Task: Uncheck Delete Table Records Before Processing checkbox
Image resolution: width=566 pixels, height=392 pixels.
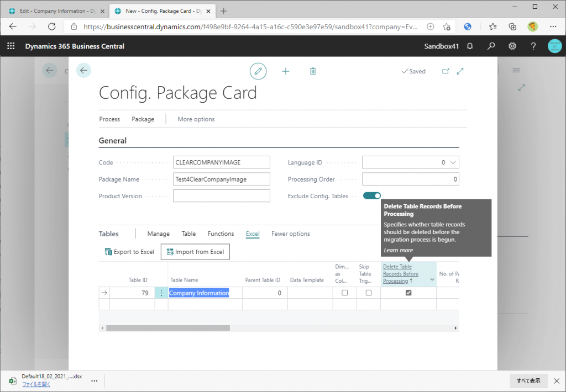Action: click(x=408, y=293)
